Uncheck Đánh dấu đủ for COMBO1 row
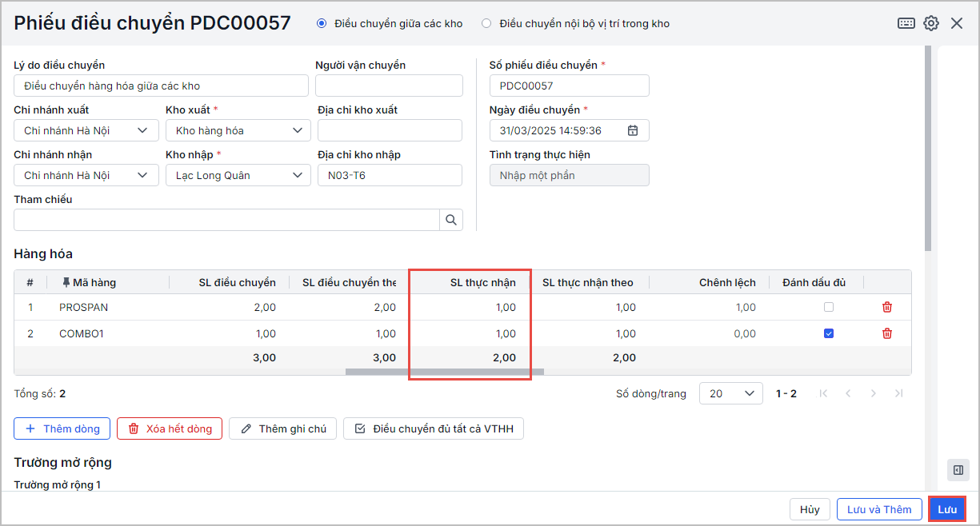Viewport: 980px width, 526px height. 829,334
